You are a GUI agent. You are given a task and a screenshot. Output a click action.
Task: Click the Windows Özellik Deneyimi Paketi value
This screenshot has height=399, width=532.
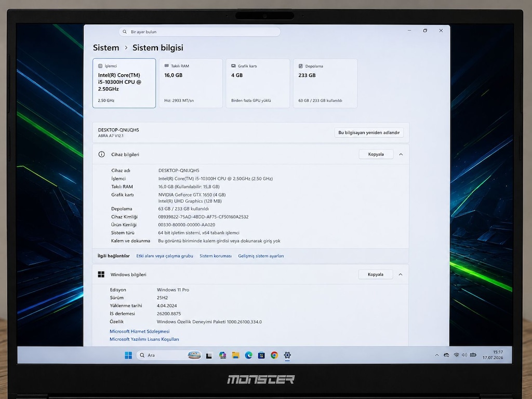coord(209,322)
